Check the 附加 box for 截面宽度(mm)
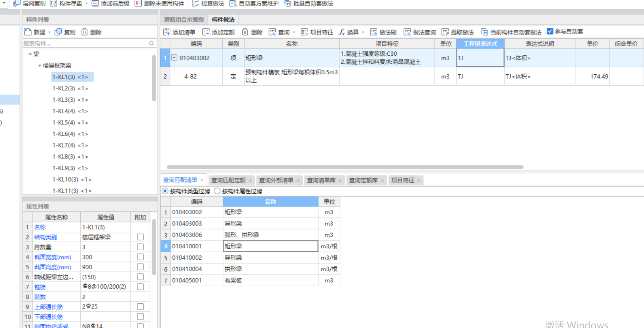 (x=140, y=257)
